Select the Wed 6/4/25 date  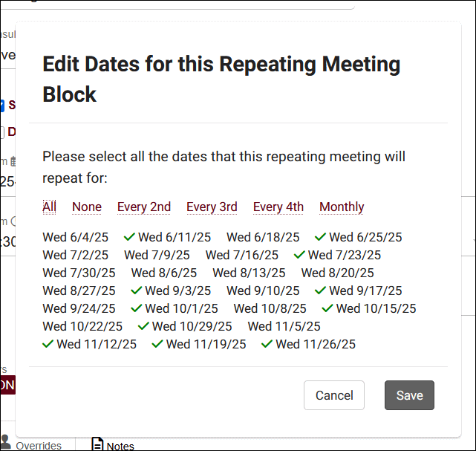pos(75,238)
